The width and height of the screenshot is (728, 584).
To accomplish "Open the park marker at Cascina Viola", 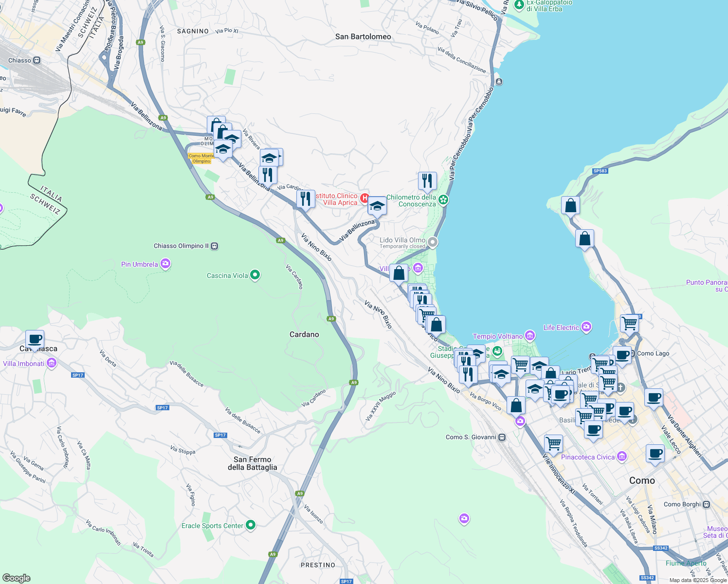I will (x=255, y=275).
